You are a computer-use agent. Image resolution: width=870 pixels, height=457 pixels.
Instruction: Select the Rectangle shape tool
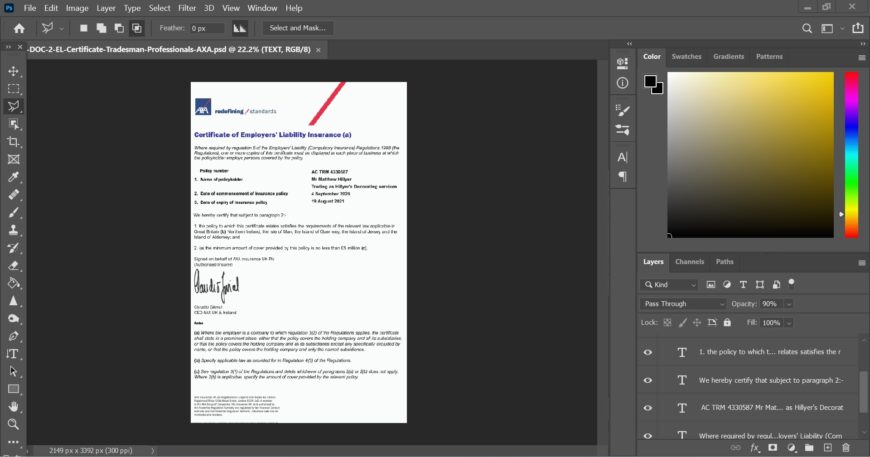coord(13,389)
